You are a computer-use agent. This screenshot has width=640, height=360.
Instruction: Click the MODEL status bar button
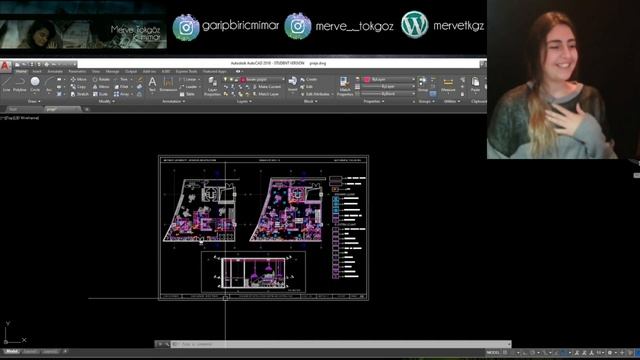coord(493,352)
